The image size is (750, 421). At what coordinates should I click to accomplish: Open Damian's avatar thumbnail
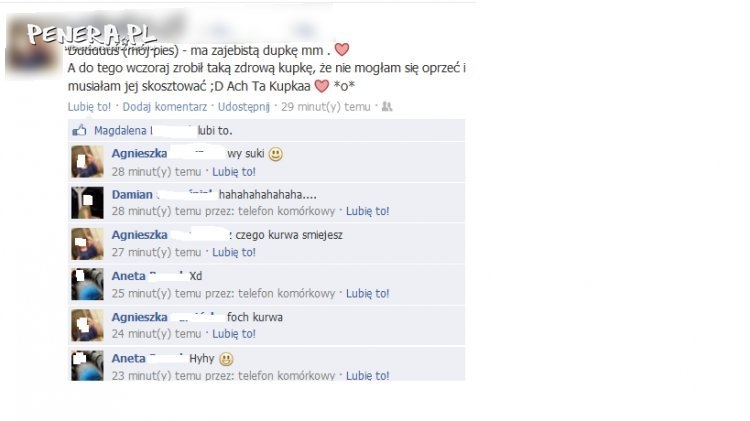click(x=87, y=203)
